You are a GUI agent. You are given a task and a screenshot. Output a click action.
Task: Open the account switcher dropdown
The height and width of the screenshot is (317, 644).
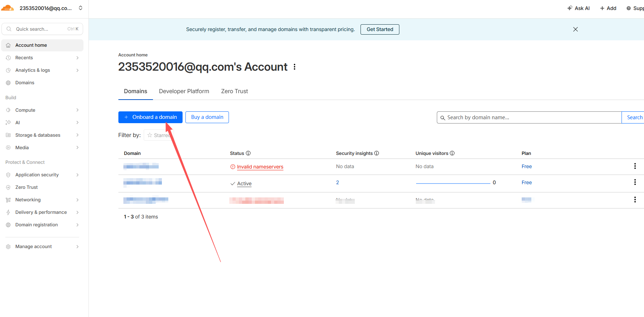pyautogui.click(x=81, y=8)
